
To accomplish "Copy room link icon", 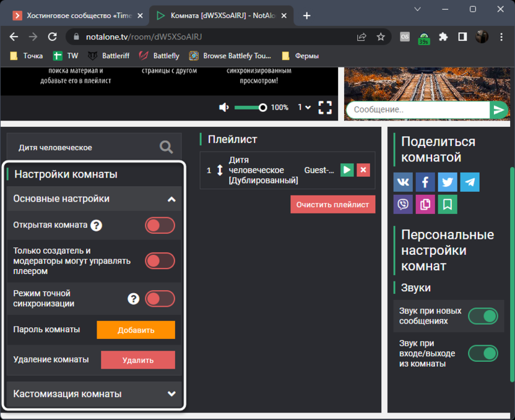I will point(425,204).
